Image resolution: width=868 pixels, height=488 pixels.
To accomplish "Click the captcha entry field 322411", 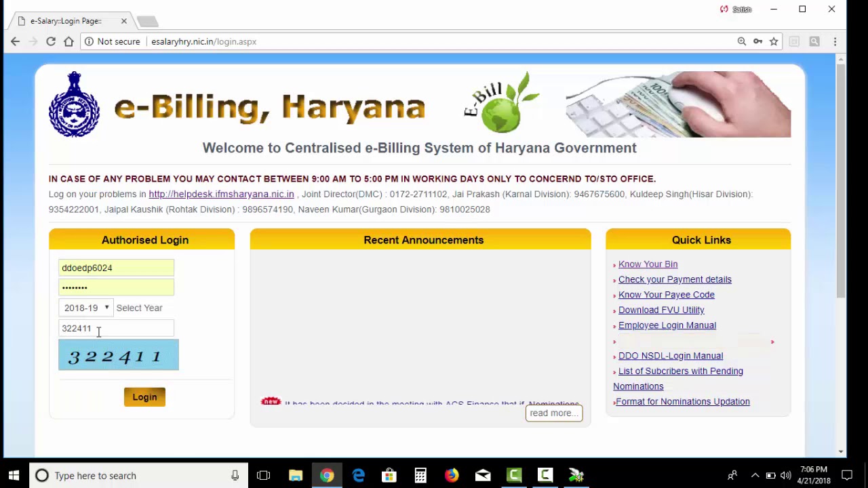I will tap(116, 328).
